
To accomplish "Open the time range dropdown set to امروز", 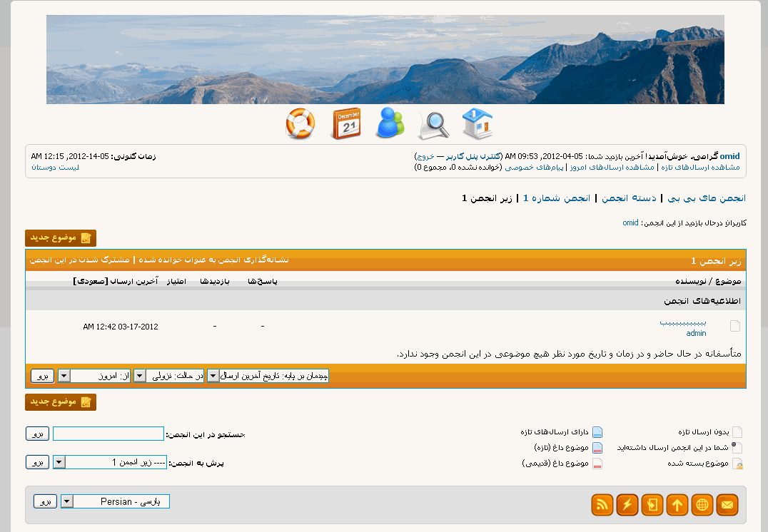I will pyautogui.click(x=95, y=376).
